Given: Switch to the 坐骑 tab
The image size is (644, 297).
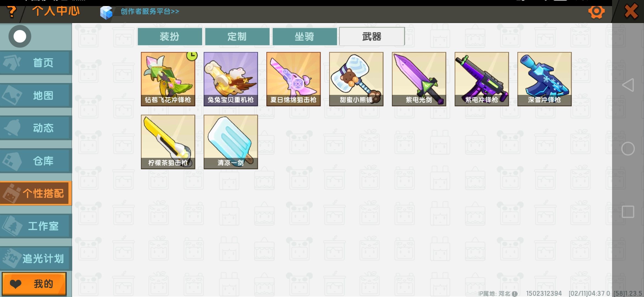Looking at the screenshot, I should (x=305, y=37).
